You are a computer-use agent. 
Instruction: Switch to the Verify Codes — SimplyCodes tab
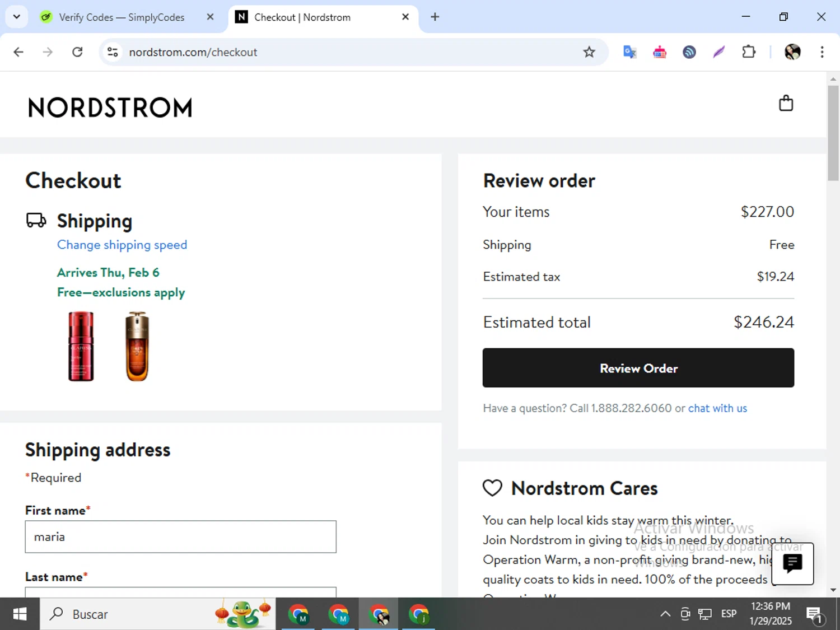[x=122, y=17]
